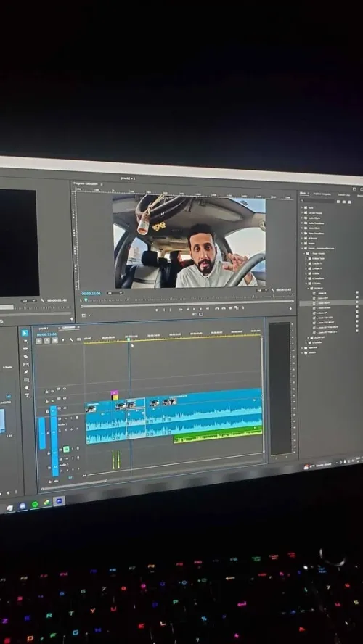363x644 pixels.
Task: Click the timeline Add Marker icon
Action: [63, 340]
